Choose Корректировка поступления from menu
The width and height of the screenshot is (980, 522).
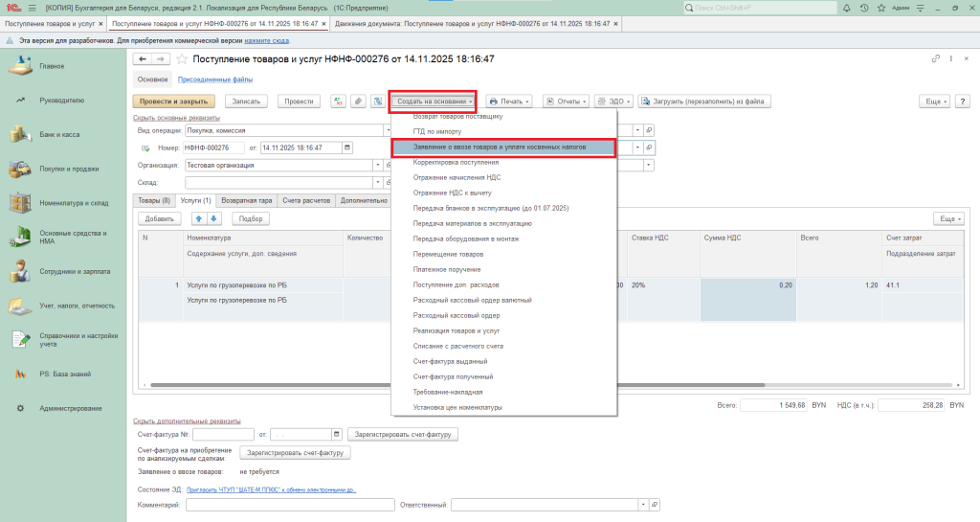[x=462, y=162]
